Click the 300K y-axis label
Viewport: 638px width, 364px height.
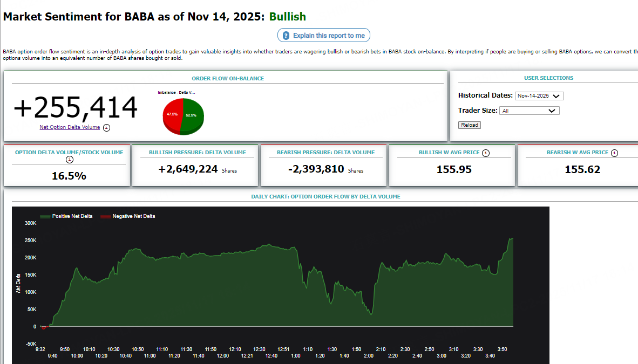[x=31, y=223]
